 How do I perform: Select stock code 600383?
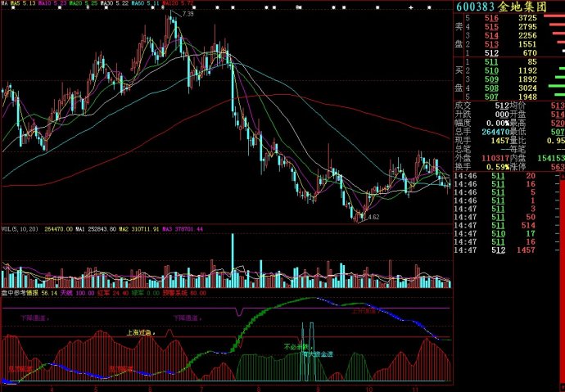click(x=476, y=7)
